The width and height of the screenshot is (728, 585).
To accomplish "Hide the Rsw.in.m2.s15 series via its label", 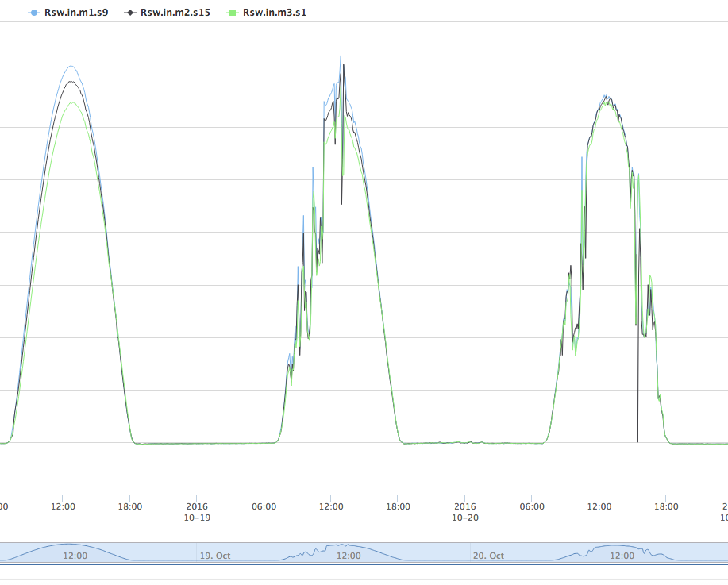I will [x=175, y=13].
